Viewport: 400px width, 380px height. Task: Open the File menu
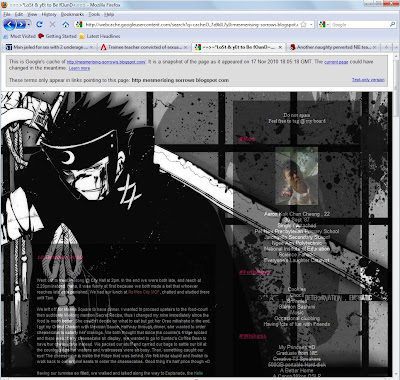click(x=7, y=14)
